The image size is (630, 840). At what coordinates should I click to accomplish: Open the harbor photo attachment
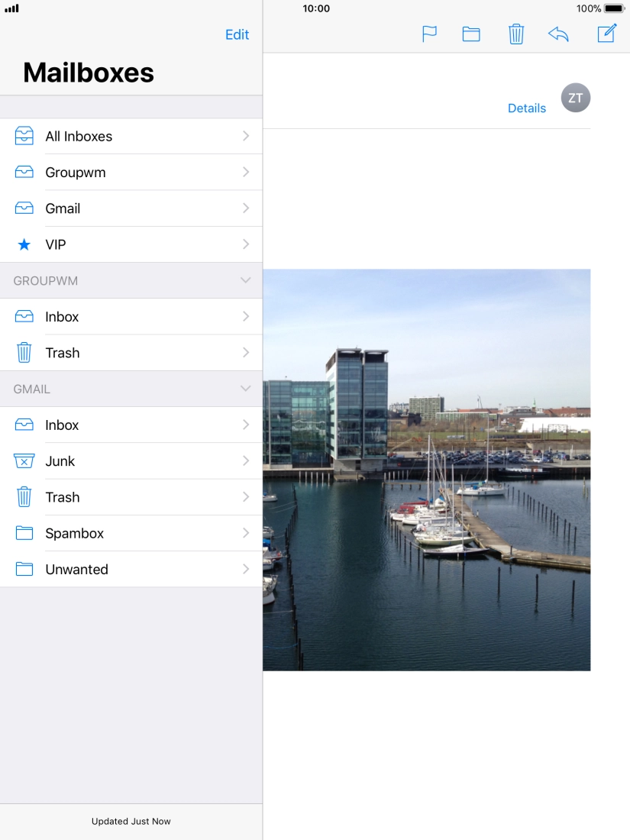pos(426,470)
